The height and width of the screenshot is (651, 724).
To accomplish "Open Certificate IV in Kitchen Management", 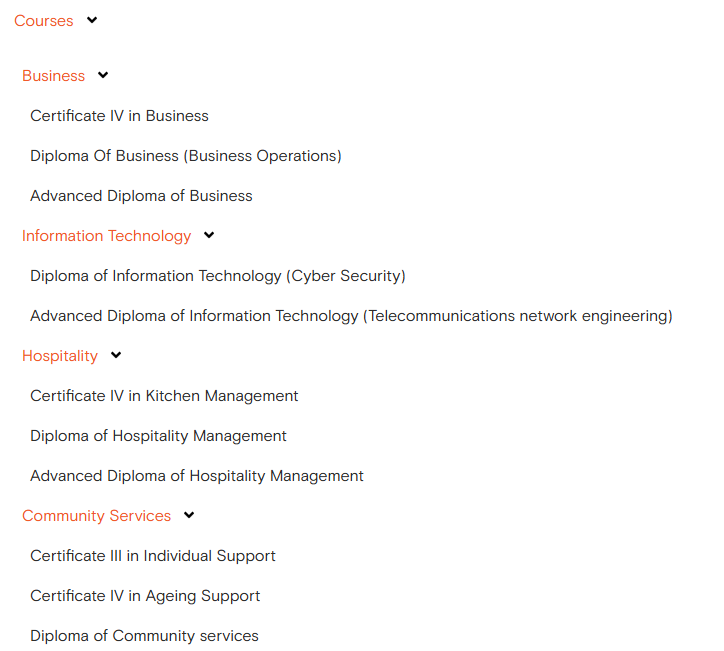I will (164, 396).
